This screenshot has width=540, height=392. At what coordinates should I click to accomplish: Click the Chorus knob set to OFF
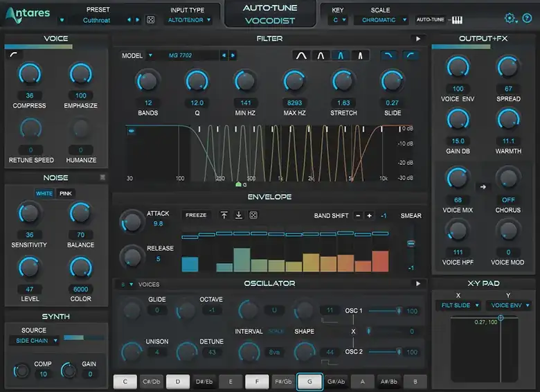coord(508,178)
